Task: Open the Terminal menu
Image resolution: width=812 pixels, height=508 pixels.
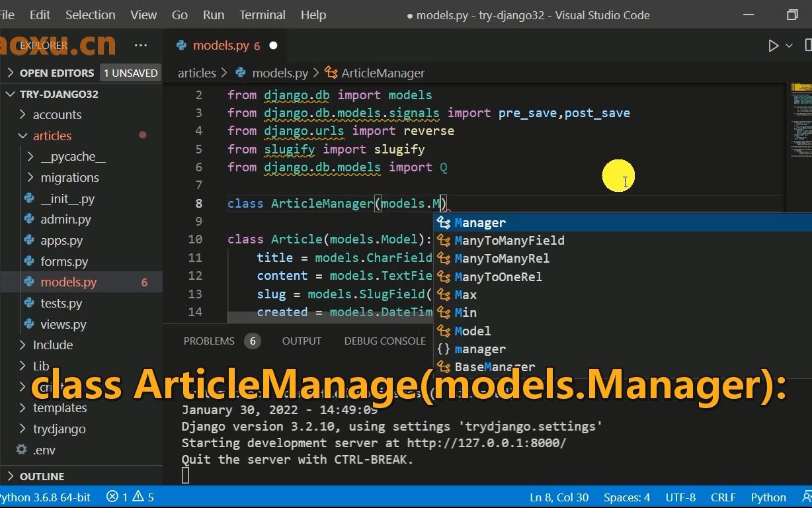Action: point(261,15)
